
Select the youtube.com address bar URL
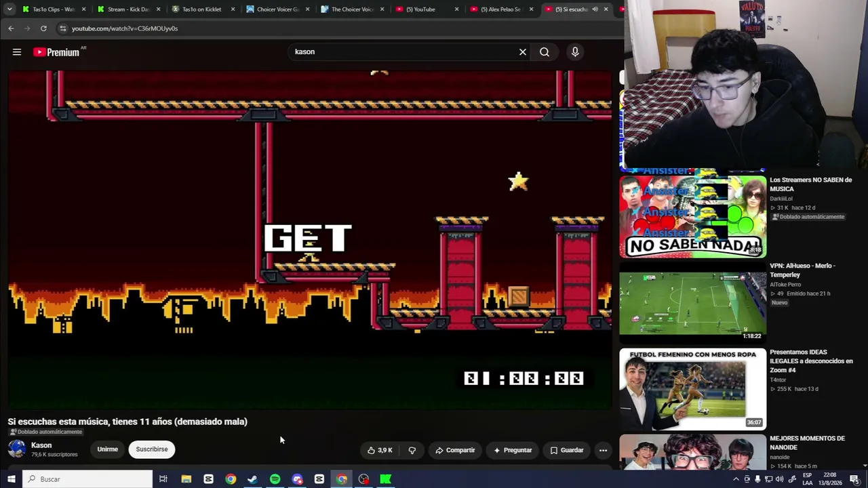click(x=125, y=28)
